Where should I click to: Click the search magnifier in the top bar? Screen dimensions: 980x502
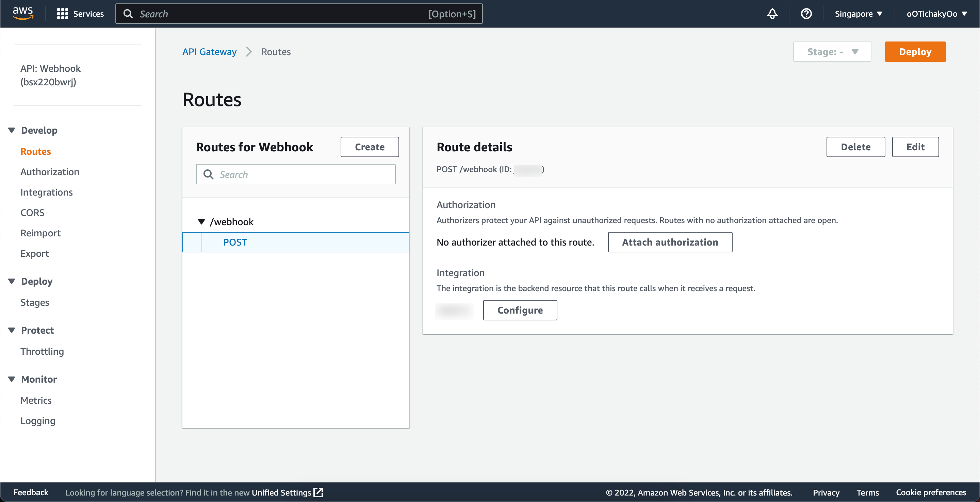pos(128,14)
